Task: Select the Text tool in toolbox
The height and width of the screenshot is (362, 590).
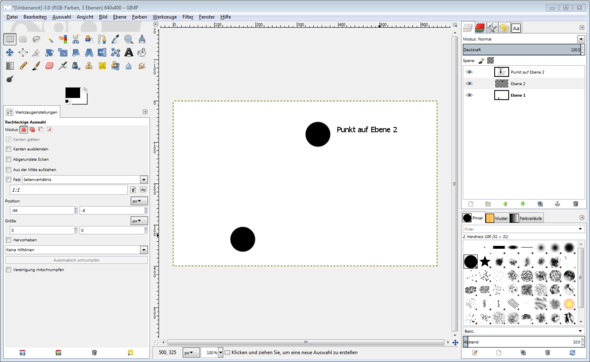Action: tap(129, 52)
